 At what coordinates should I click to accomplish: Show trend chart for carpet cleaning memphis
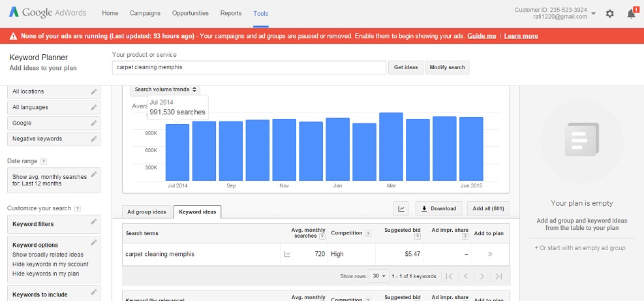tap(287, 254)
